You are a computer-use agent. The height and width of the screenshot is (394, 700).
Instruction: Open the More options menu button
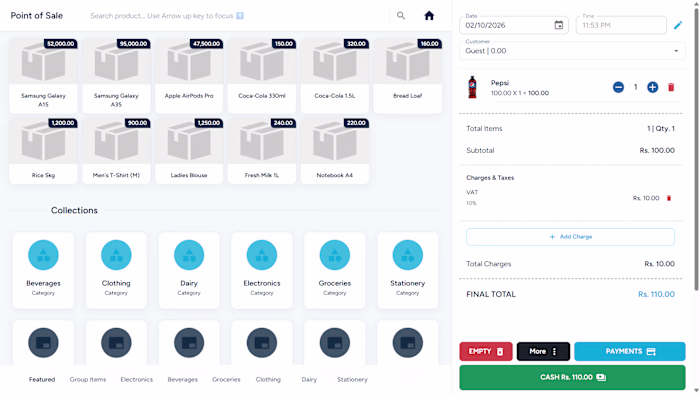click(x=543, y=352)
